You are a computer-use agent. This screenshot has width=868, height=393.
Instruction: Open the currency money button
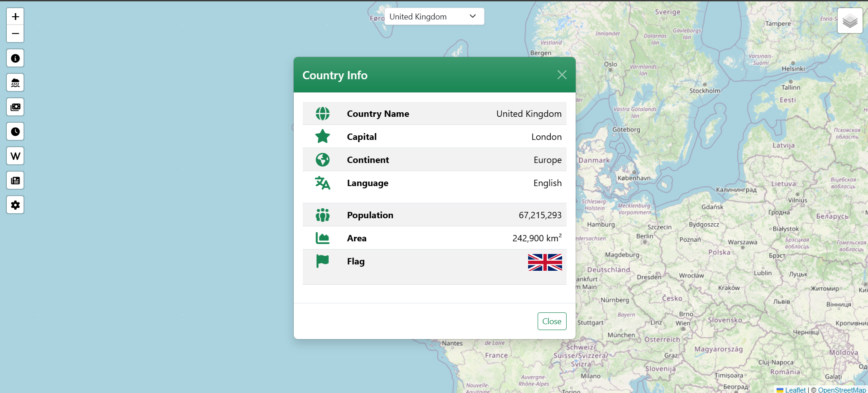pyautogui.click(x=15, y=107)
